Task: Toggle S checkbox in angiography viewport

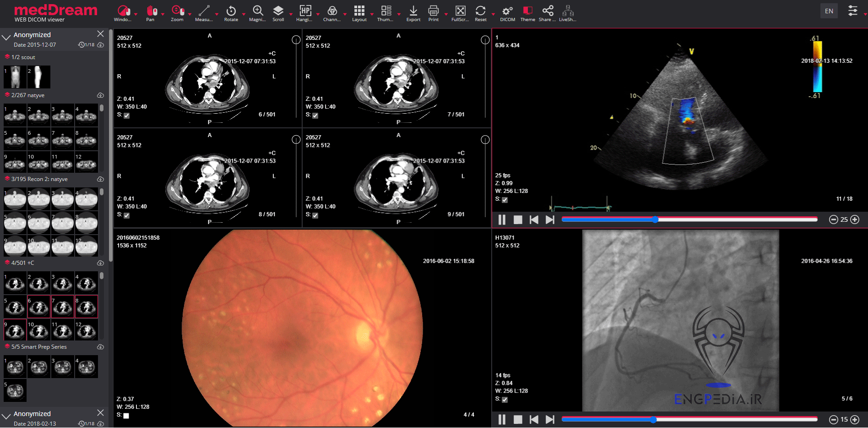Action: pos(505,400)
